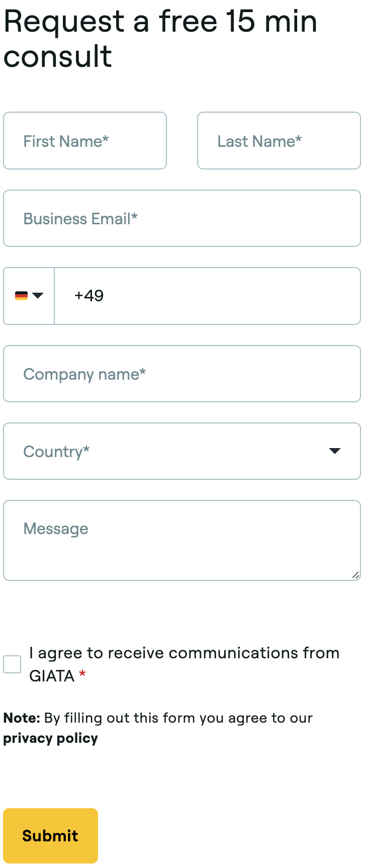Screen dimensions: 365x868
Task: Click the bold 'Note:' text
Action: coord(22,718)
